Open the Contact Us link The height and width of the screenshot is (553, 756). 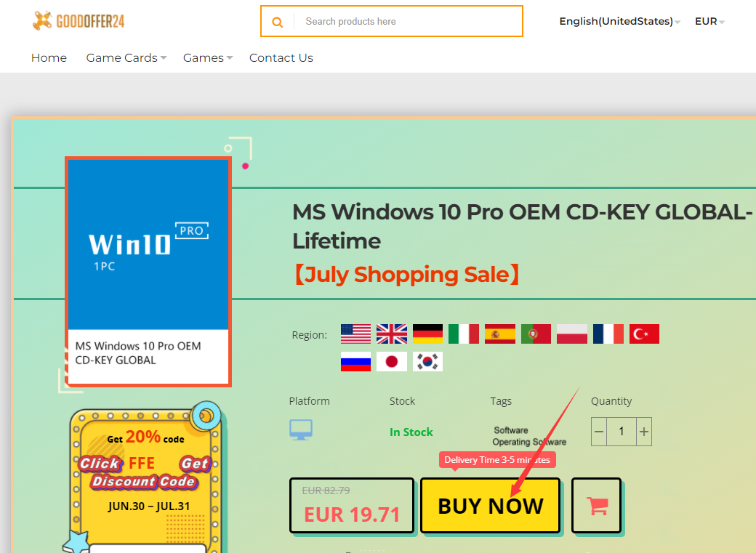point(281,58)
